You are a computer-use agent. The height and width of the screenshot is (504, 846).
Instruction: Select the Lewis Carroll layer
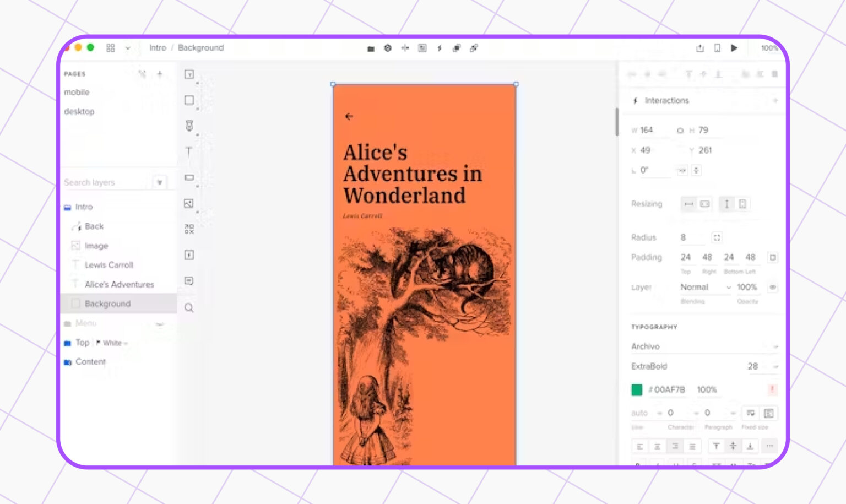(x=109, y=265)
